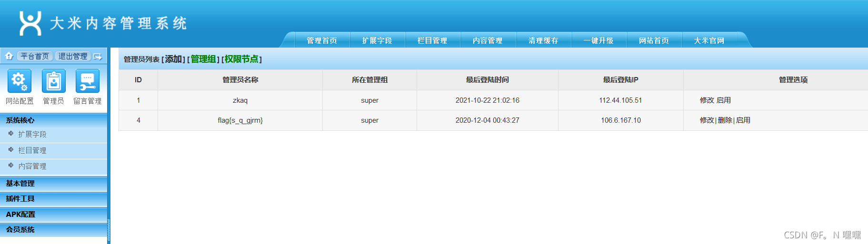Expand the APK配置 sidebar section
The width and height of the screenshot is (868, 244).
pyautogui.click(x=53, y=214)
